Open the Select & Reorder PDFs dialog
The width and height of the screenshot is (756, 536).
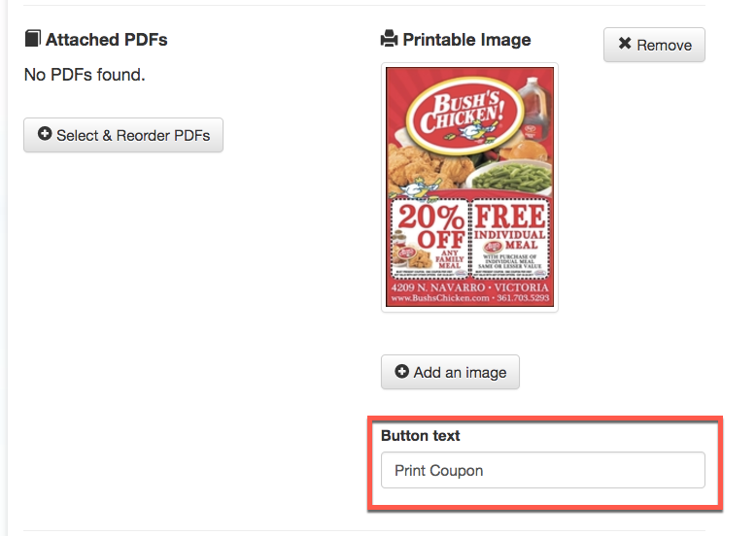pos(123,135)
